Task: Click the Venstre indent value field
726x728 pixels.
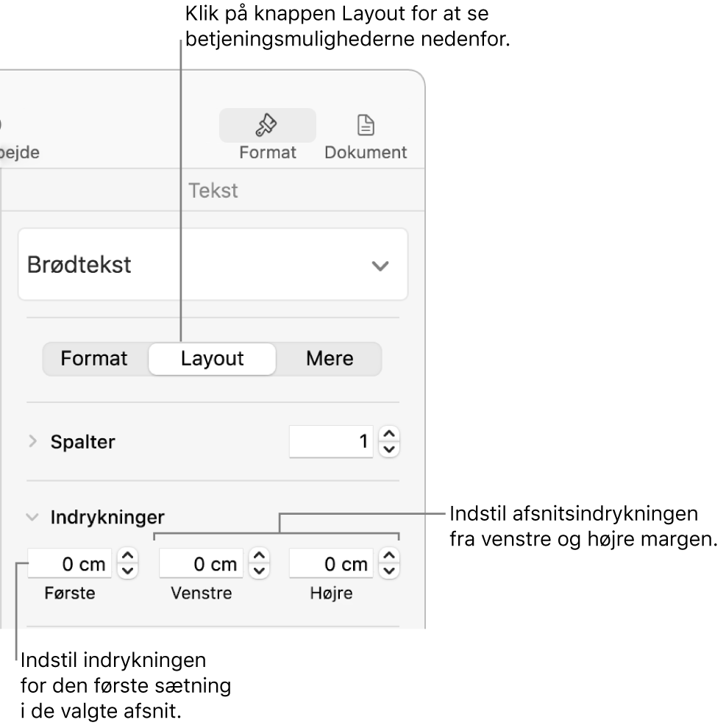Action: point(201,563)
